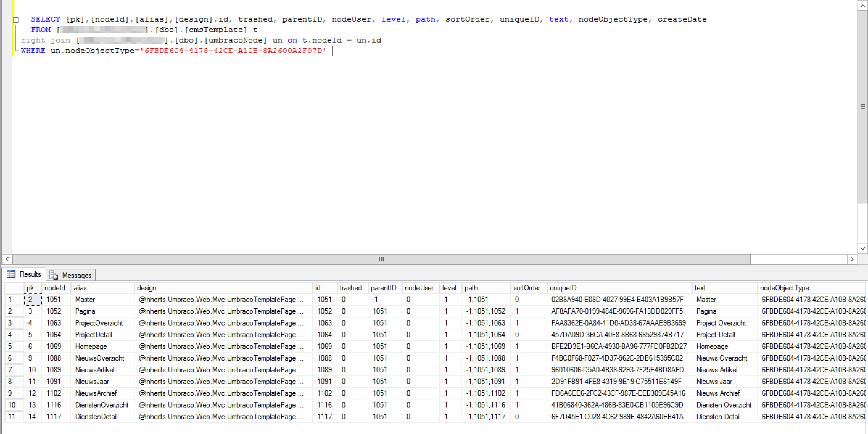
Task: Select row header 11
Action: [x=14, y=417]
